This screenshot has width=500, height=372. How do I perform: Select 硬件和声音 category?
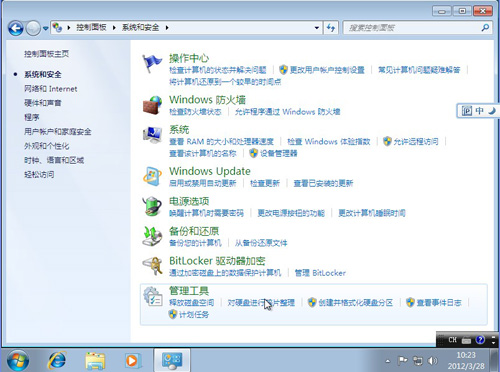pyautogui.click(x=43, y=103)
